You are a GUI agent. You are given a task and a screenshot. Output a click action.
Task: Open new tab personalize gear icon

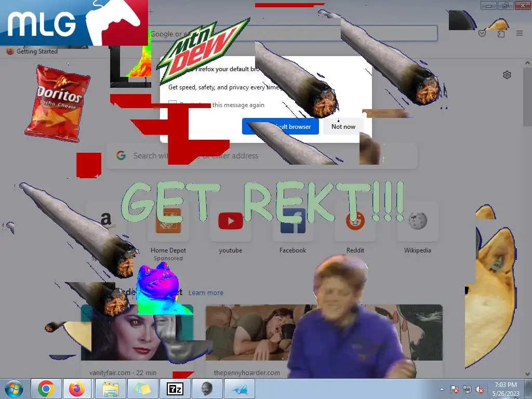[507, 75]
